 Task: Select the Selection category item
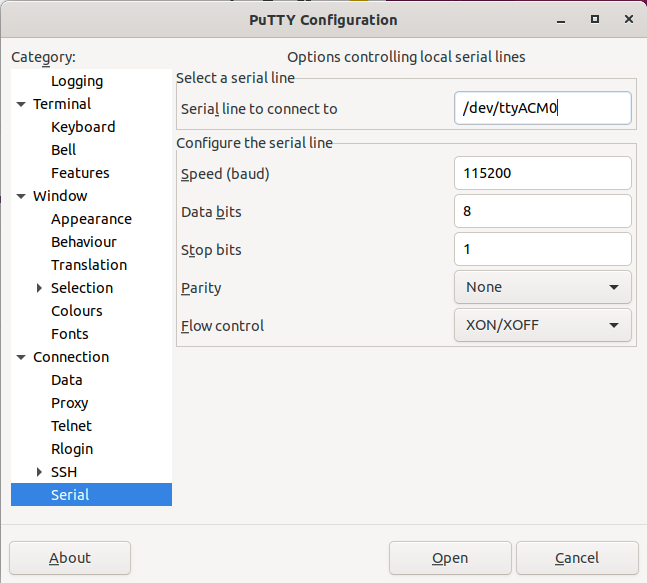82,288
